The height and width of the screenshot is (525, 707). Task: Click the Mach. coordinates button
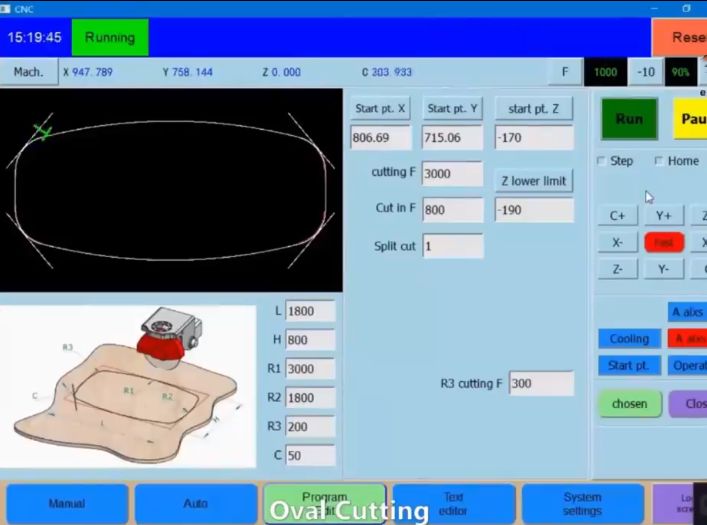click(x=29, y=72)
